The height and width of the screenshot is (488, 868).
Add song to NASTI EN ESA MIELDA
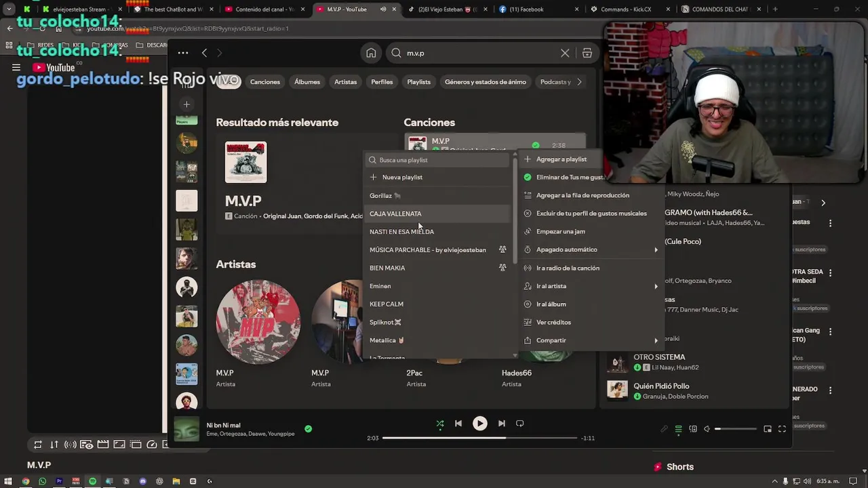click(437, 232)
